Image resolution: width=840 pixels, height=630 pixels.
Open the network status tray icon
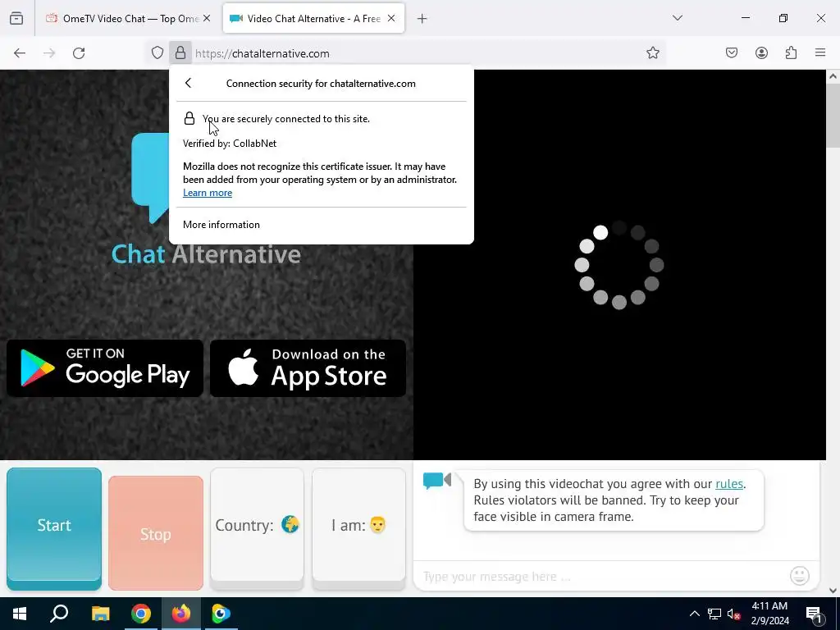click(x=714, y=614)
